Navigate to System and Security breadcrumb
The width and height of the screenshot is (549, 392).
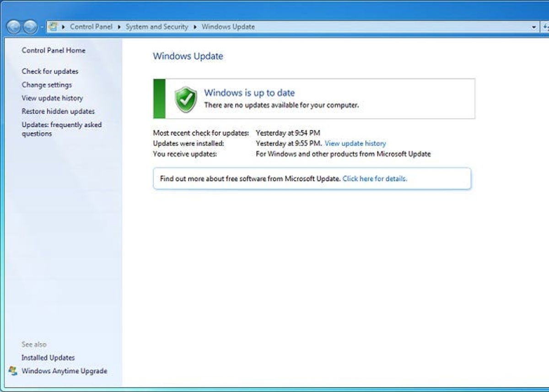[157, 27]
